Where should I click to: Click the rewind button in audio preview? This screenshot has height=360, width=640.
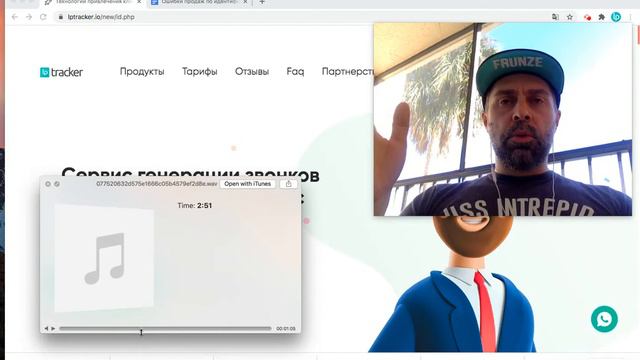(x=46, y=329)
